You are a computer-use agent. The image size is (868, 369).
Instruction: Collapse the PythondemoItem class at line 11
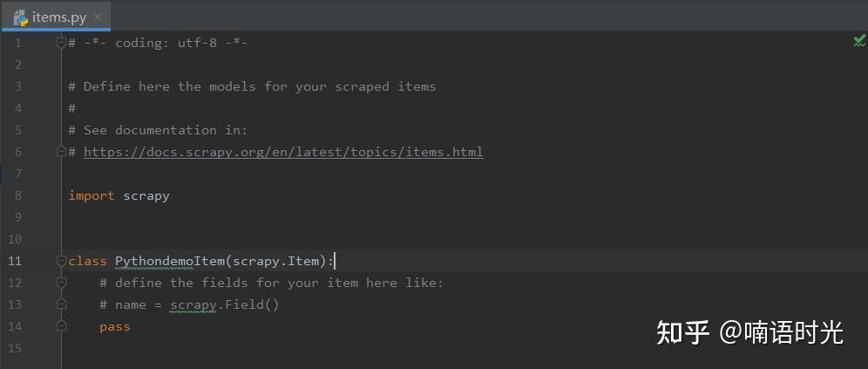62,261
